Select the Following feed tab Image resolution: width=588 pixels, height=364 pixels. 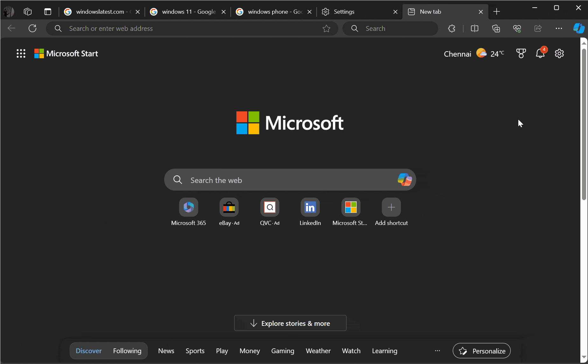click(x=127, y=351)
